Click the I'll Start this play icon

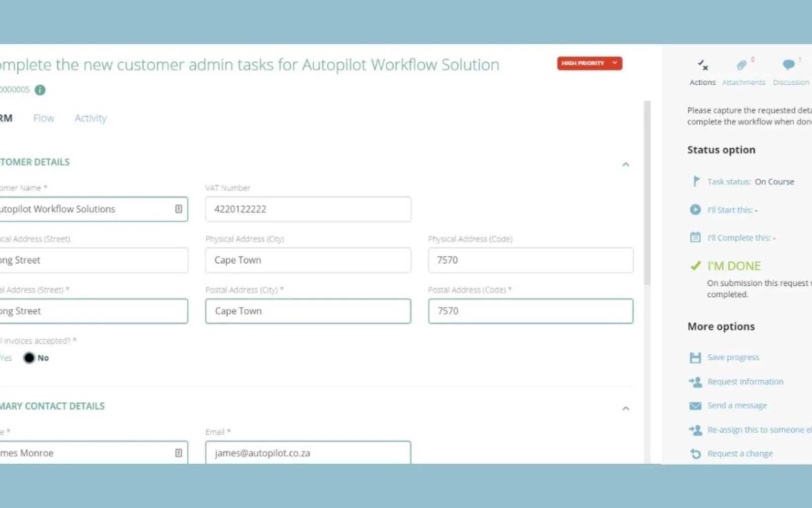click(x=695, y=209)
